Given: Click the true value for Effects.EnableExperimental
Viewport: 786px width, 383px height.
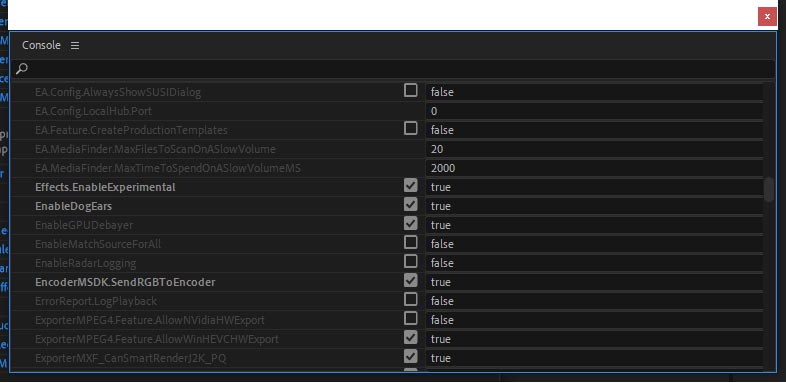Looking at the screenshot, I should pos(594,187).
